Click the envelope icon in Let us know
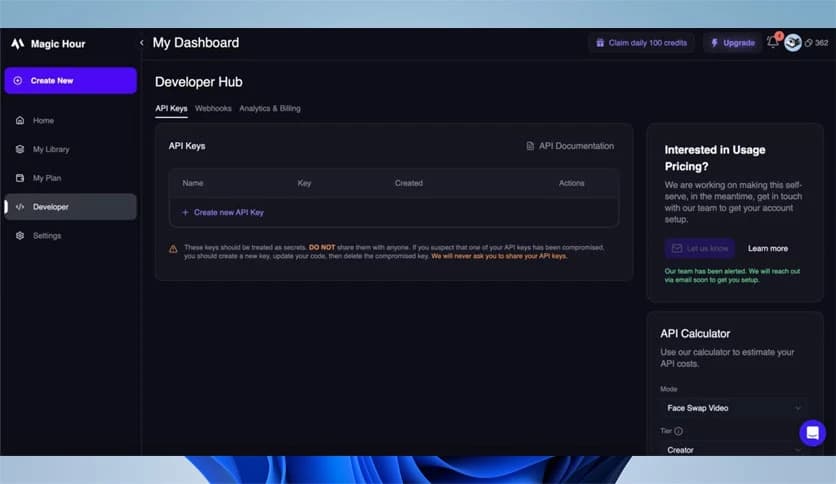This screenshot has width=836, height=484. [677, 248]
